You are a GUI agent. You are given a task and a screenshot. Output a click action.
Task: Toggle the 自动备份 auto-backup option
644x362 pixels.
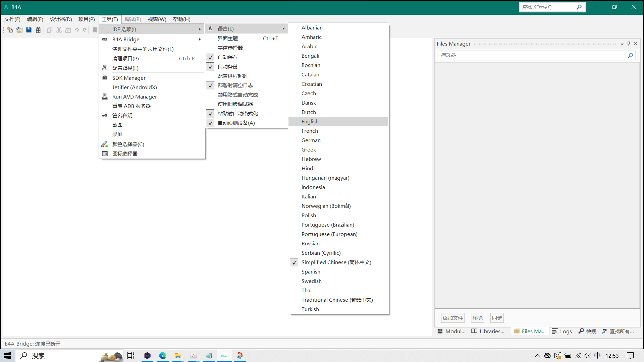246,67
